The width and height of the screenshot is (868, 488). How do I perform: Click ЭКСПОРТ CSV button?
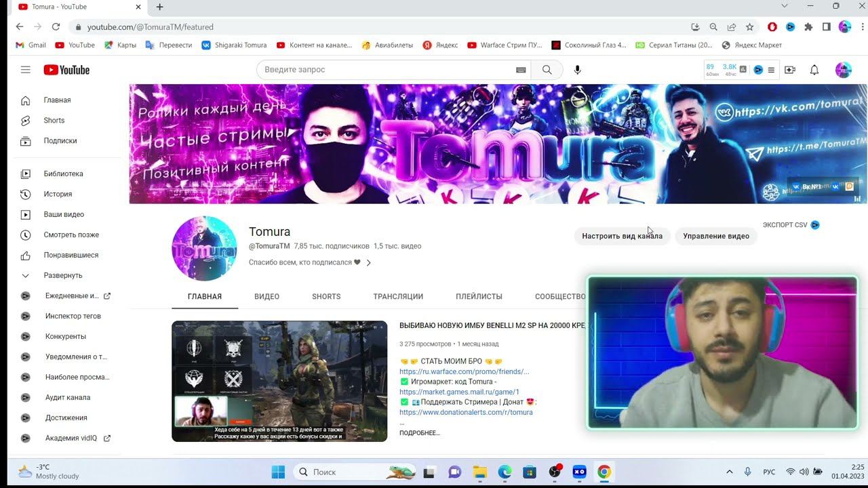pyautogui.click(x=791, y=225)
